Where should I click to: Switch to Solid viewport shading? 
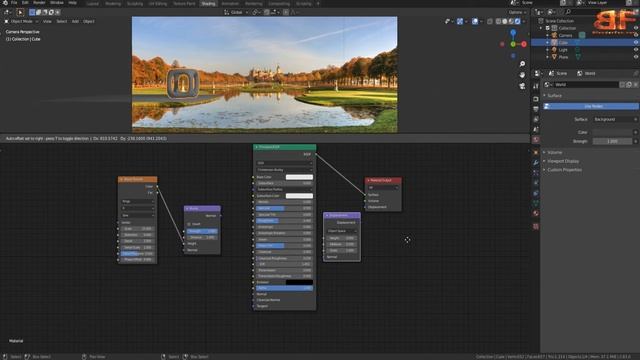click(x=505, y=21)
